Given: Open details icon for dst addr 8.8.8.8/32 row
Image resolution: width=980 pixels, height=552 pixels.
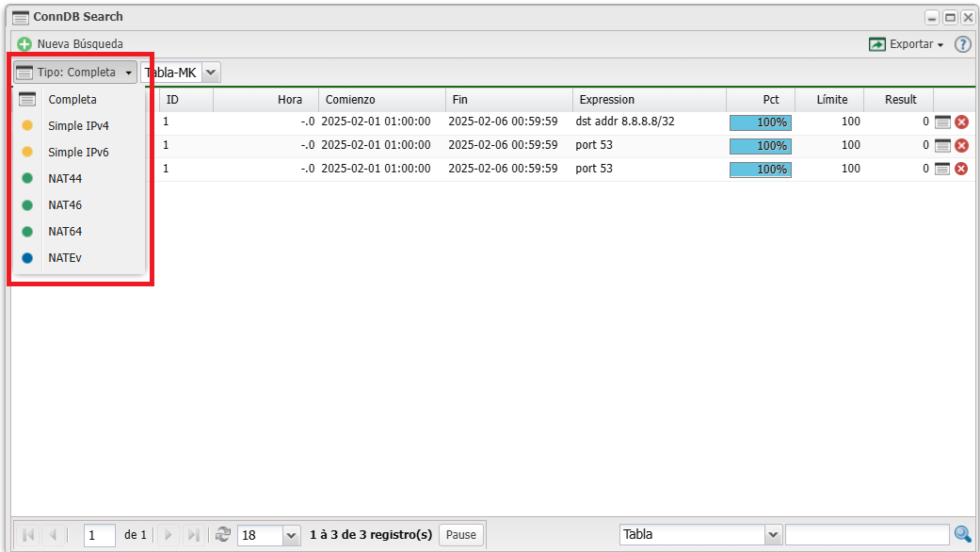Looking at the screenshot, I should 942,122.
